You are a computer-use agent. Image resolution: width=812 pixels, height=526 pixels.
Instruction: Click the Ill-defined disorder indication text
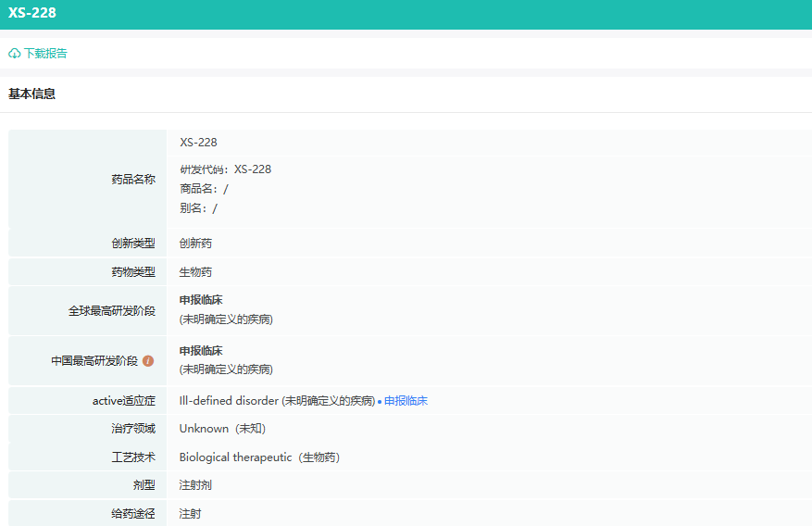click(277, 401)
